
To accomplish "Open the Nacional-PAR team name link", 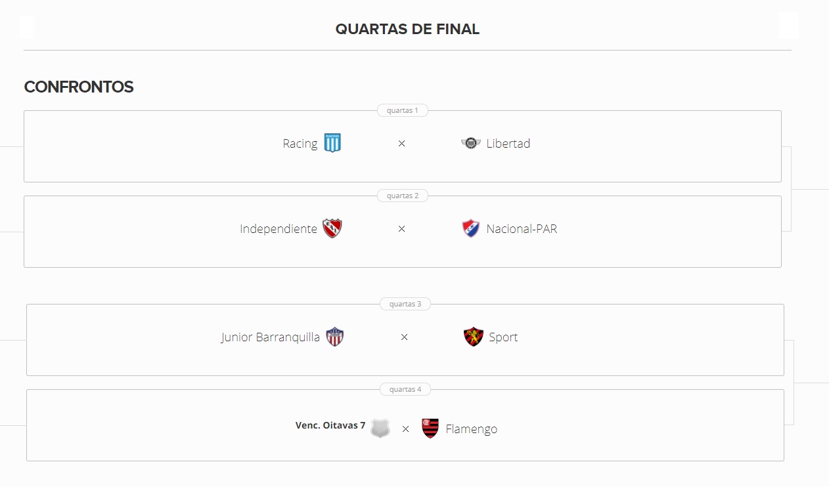I will 522,229.
